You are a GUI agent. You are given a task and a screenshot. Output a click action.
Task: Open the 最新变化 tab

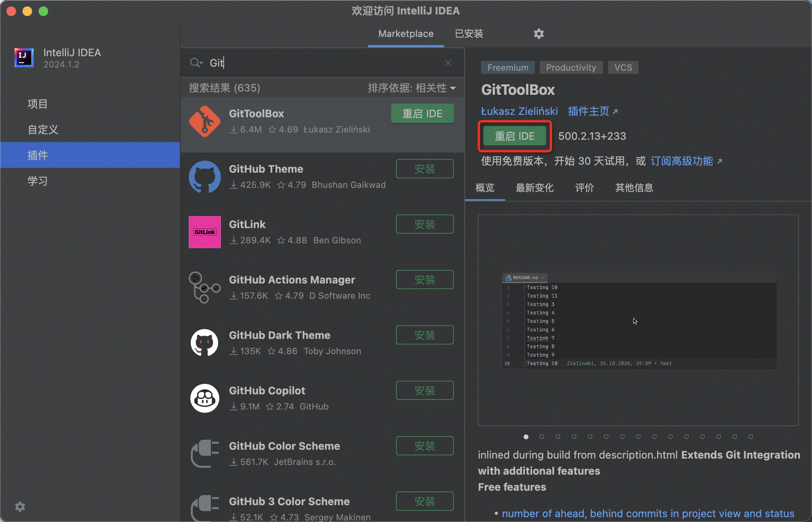tap(534, 188)
